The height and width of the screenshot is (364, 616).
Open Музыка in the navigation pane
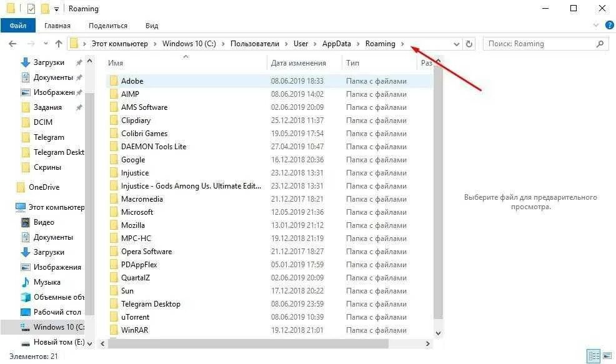coord(47,282)
